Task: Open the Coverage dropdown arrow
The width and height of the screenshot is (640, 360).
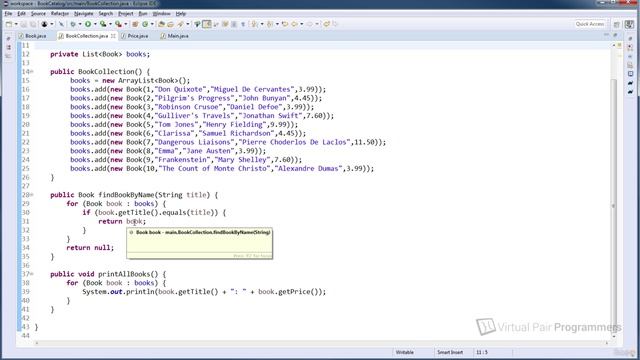Action: click(x=110, y=24)
